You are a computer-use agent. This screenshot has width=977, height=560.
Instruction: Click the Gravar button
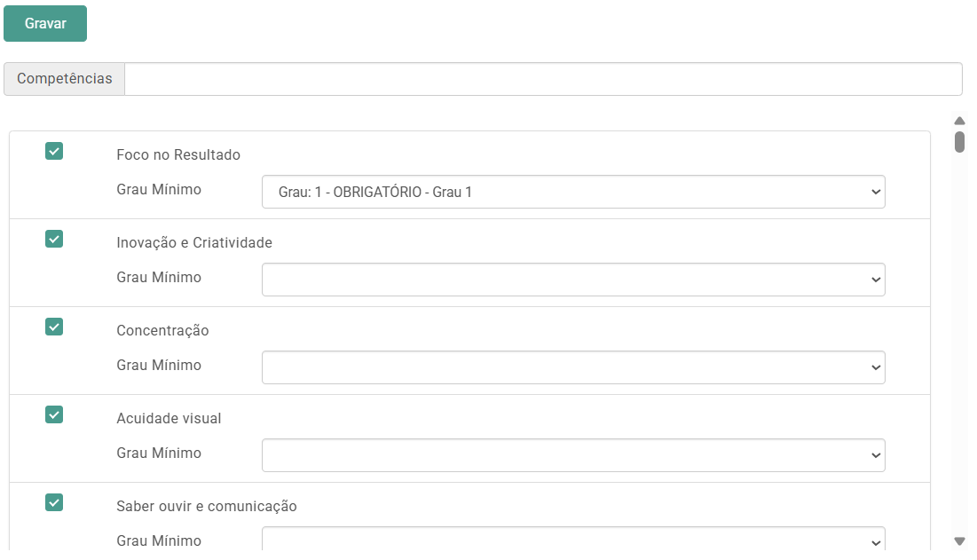tap(45, 23)
